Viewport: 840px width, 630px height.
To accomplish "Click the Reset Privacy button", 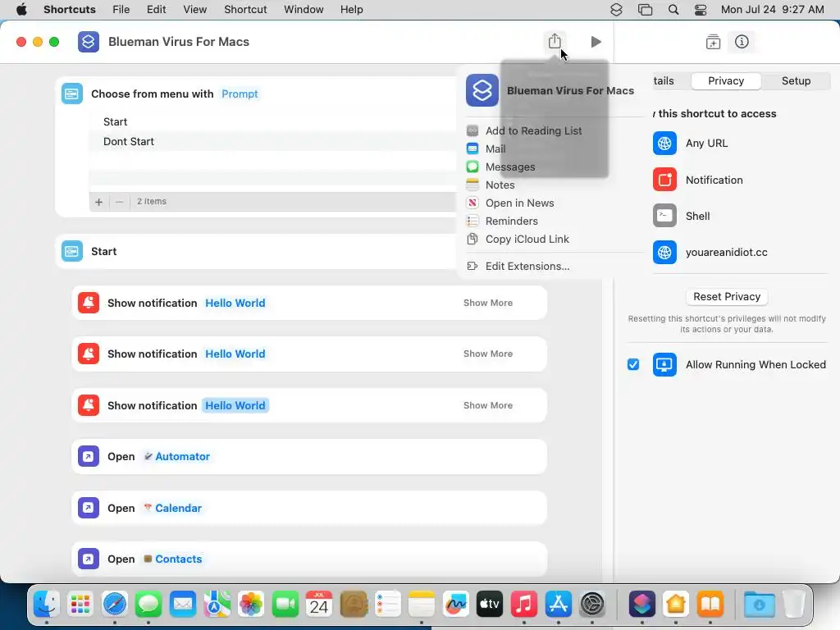I will pyautogui.click(x=727, y=297).
